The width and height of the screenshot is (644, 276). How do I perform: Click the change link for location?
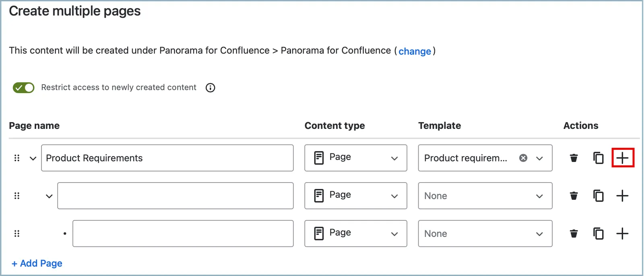(415, 51)
